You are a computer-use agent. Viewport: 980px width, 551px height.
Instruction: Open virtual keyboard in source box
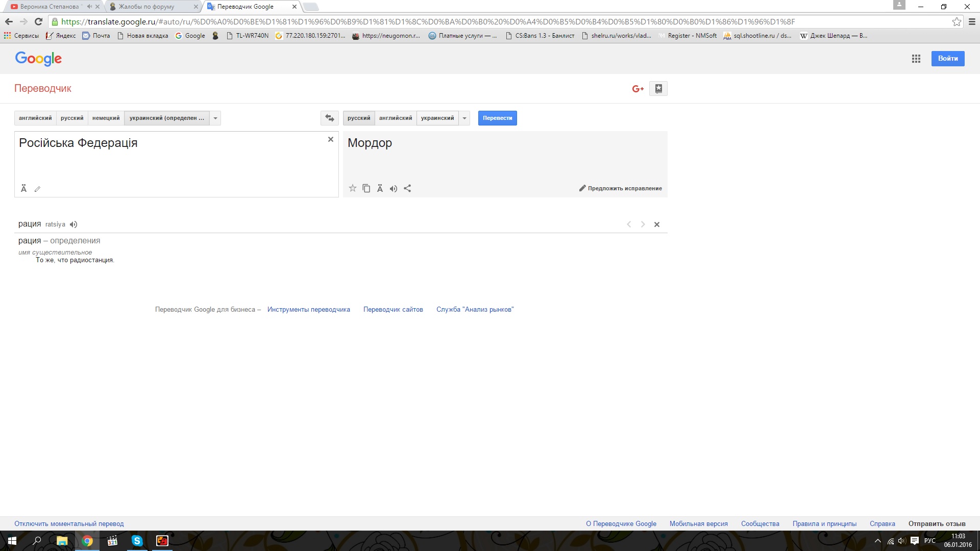23,189
